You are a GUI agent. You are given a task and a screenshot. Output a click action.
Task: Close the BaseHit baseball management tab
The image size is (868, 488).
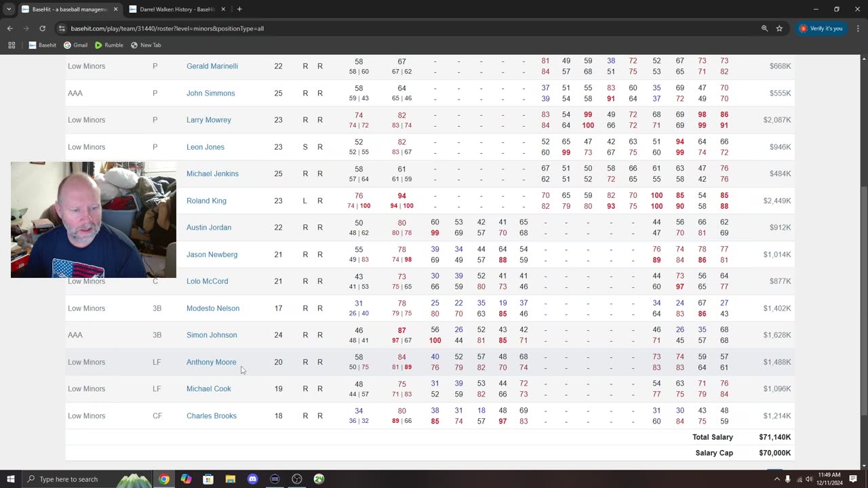click(x=115, y=9)
